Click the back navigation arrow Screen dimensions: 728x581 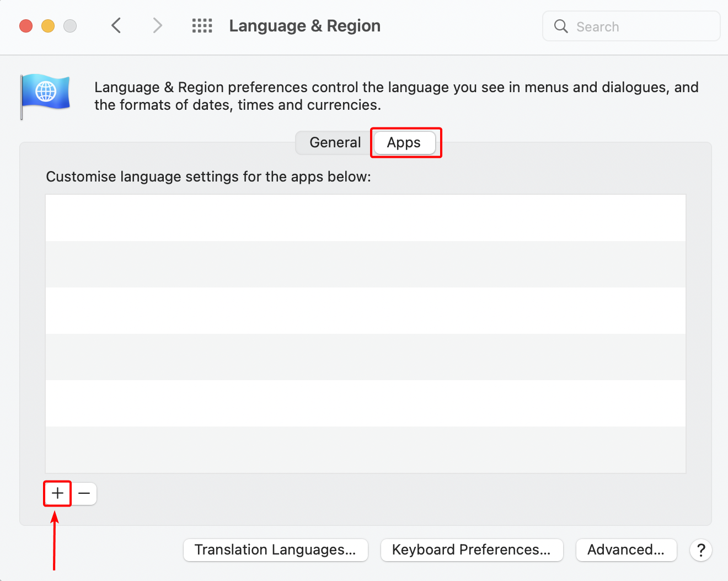click(116, 25)
